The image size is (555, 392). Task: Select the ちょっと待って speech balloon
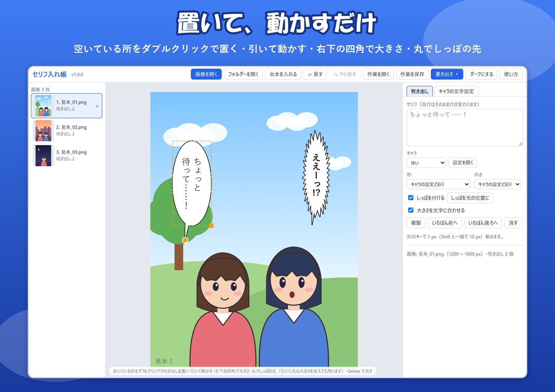pos(191,183)
